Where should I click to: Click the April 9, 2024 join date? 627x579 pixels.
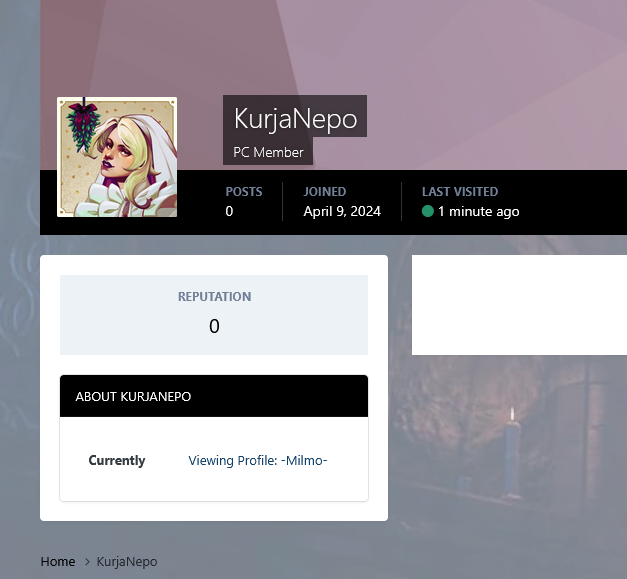342,211
